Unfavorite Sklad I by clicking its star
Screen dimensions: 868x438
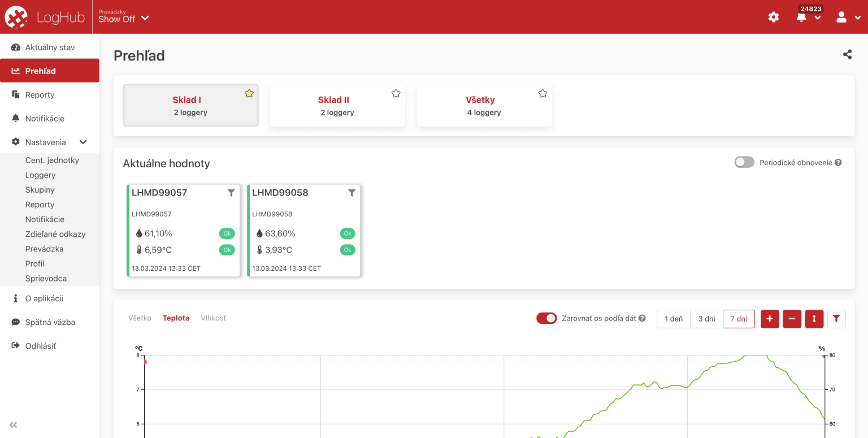pyautogui.click(x=249, y=93)
